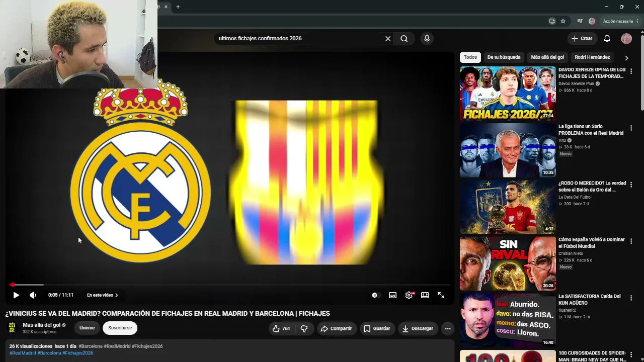Clear the YouTube search box

[x=388, y=38]
